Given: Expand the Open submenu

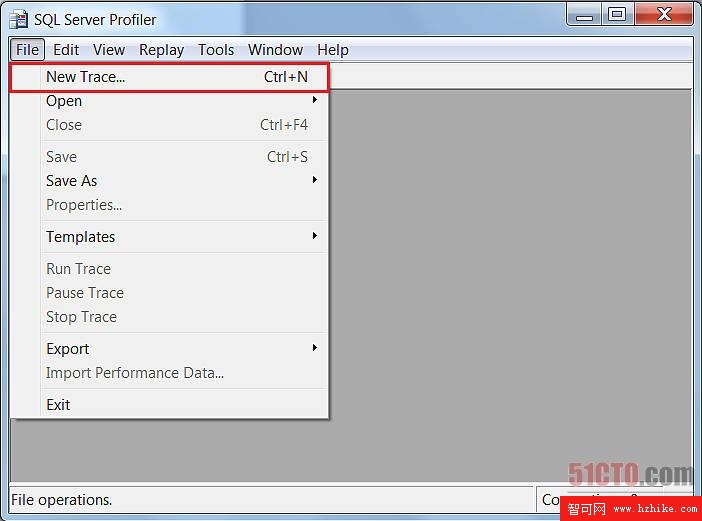Looking at the screenshot, I should pos(169,101).
